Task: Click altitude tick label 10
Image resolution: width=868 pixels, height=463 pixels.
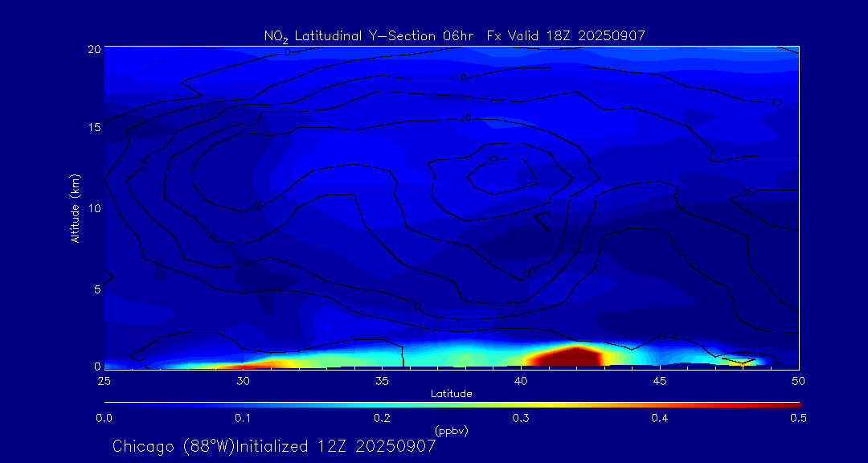Action: coord(93,208)
